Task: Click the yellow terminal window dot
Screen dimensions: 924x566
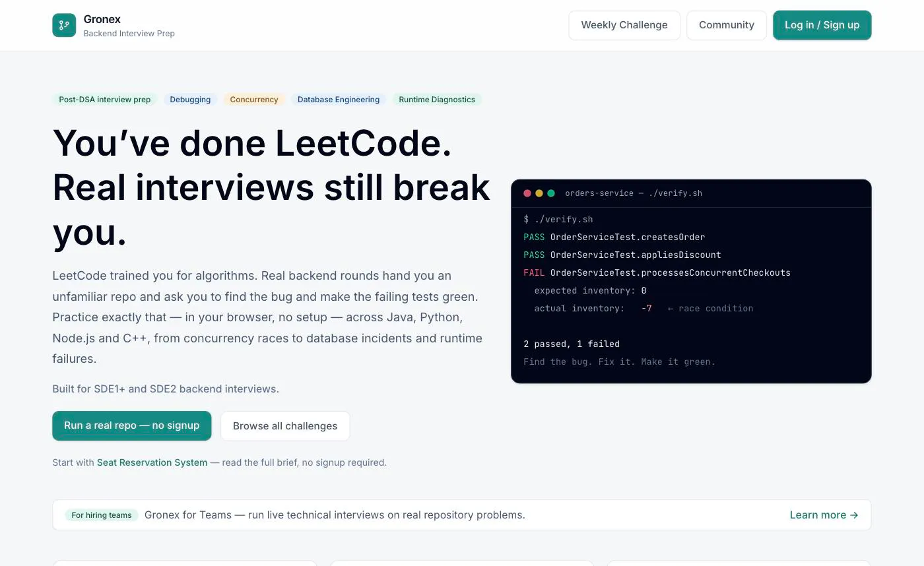Action: pos(539,193)
